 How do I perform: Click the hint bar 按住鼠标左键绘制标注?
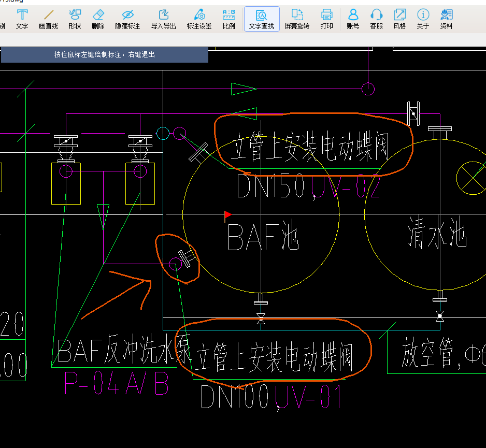(x=105, y=55)
